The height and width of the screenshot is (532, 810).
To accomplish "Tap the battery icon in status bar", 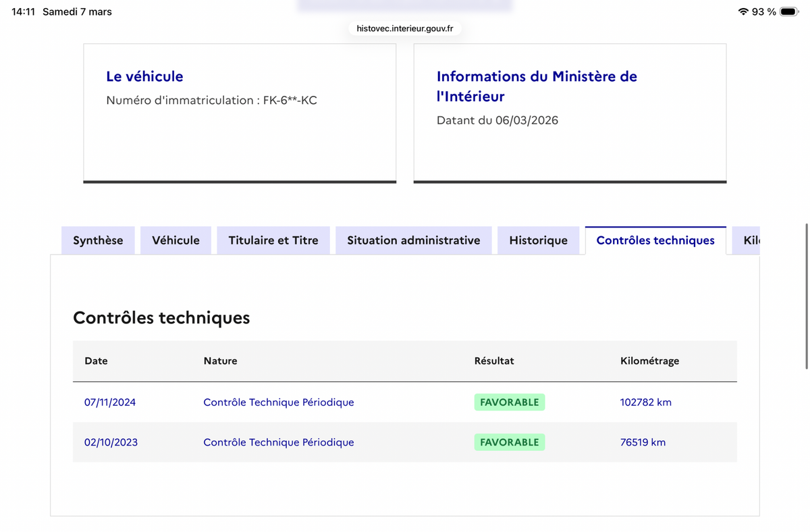I will click(789, 11).
